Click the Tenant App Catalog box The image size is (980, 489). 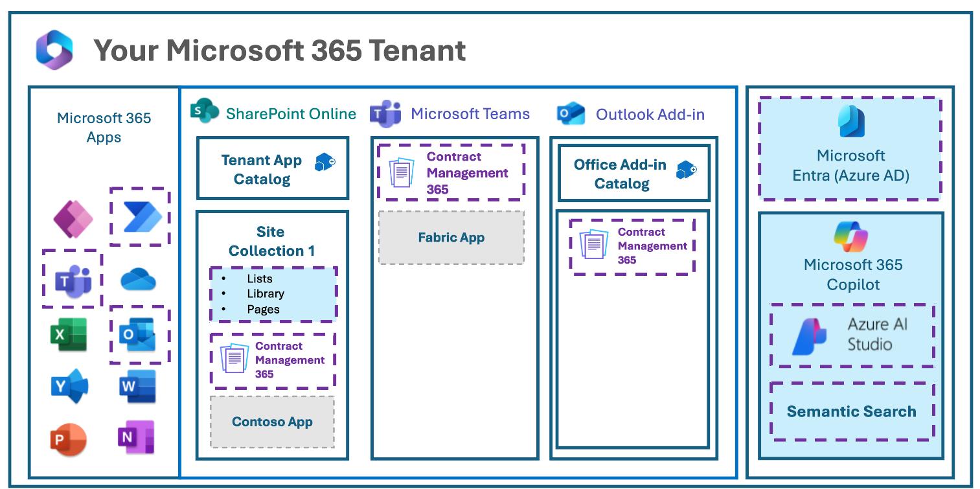(272, 168)
